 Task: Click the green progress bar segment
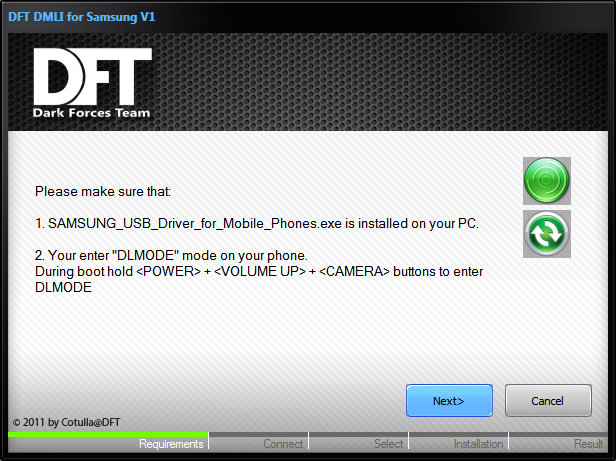coord(108,434)
